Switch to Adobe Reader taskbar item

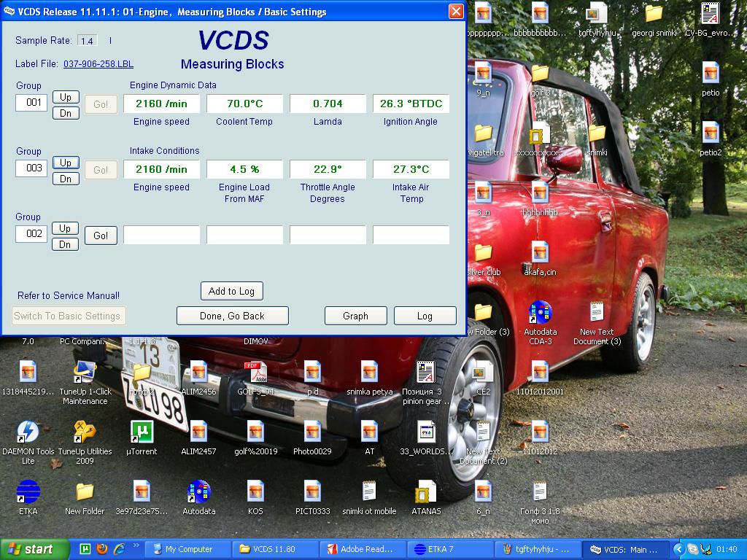tap(363, 549)
